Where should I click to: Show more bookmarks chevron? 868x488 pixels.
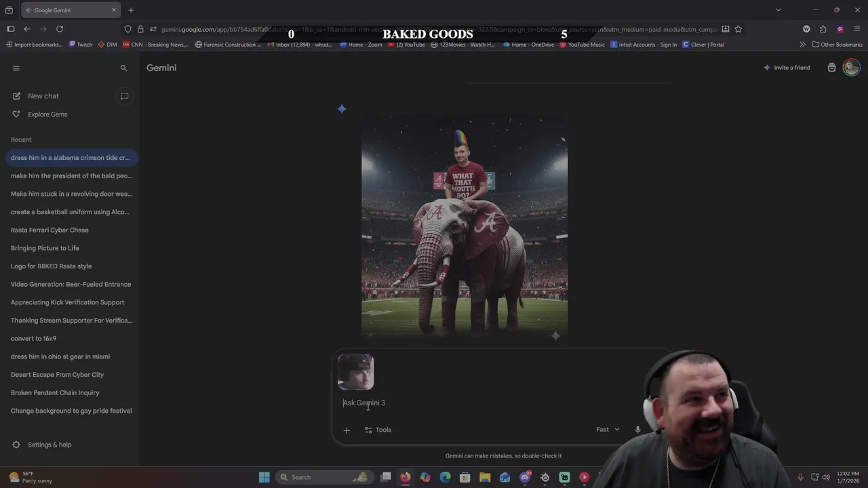(802, 45)
